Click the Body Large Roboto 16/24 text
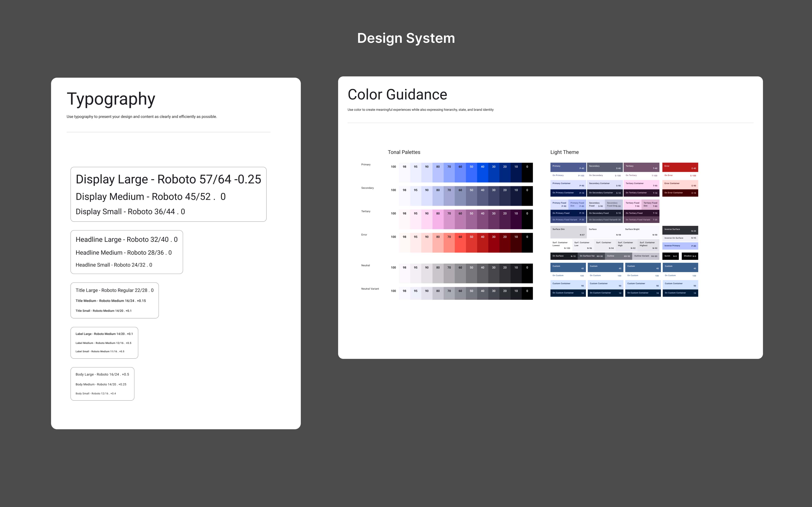Image resolution: width=812 pixels, height=507 pixels. coord(102,374)
